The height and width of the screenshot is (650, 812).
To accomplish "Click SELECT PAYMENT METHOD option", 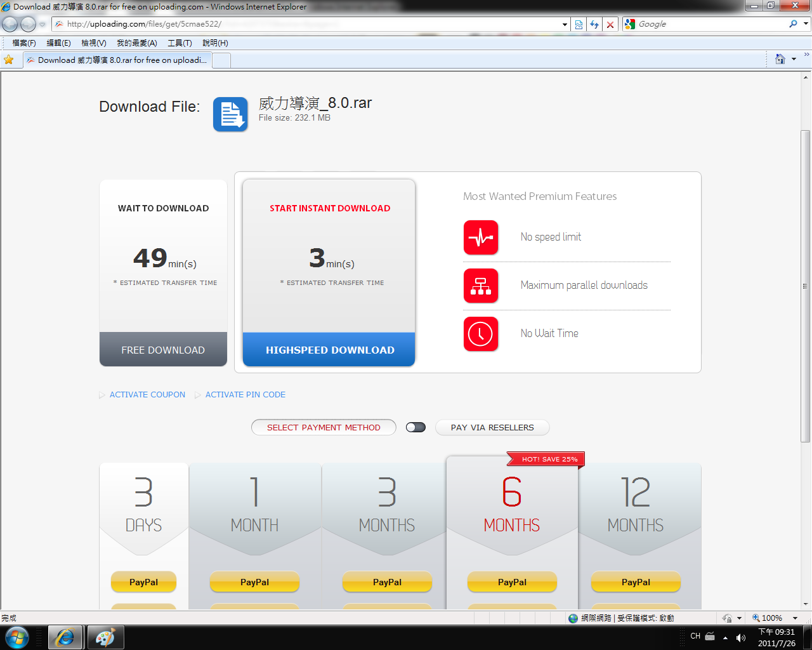I will [324, 427].
